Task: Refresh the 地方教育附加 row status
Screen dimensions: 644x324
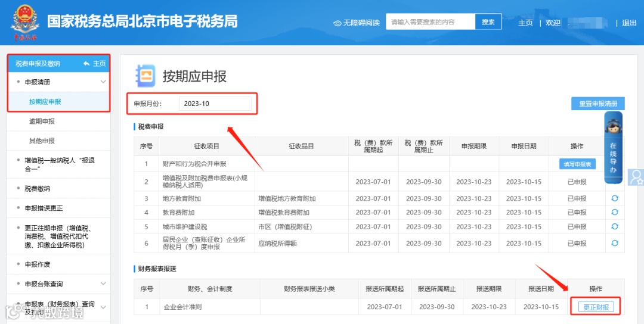Action: click(615, 198)
